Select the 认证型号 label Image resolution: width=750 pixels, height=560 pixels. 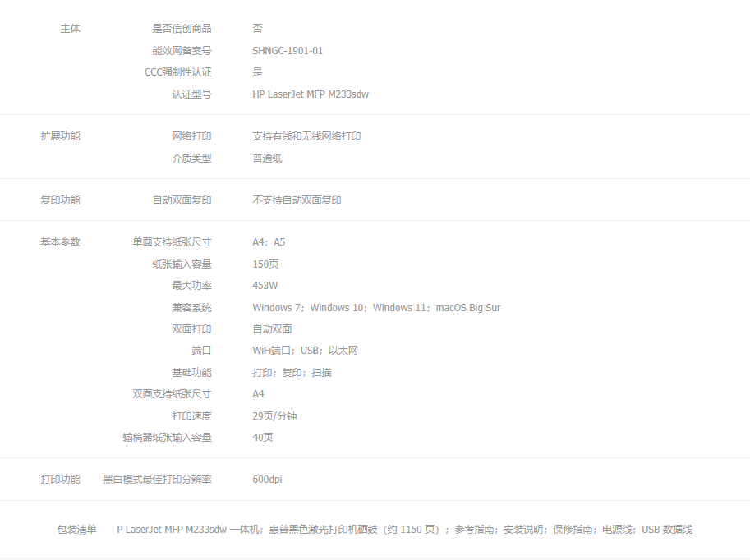point(191,94)
